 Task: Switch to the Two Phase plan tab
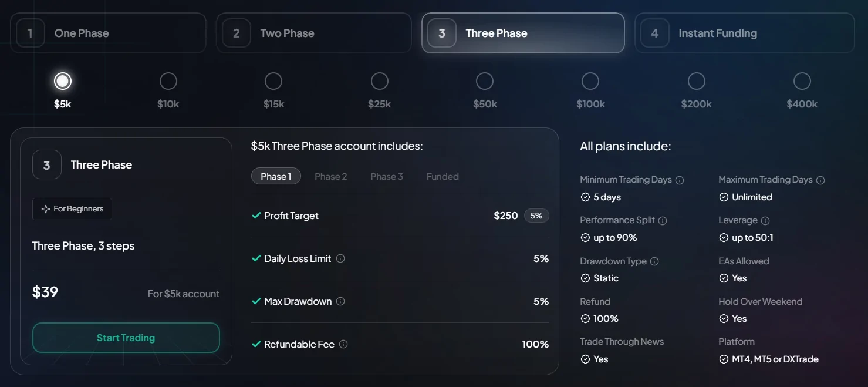pyautogui.click(x=314, y=33)
